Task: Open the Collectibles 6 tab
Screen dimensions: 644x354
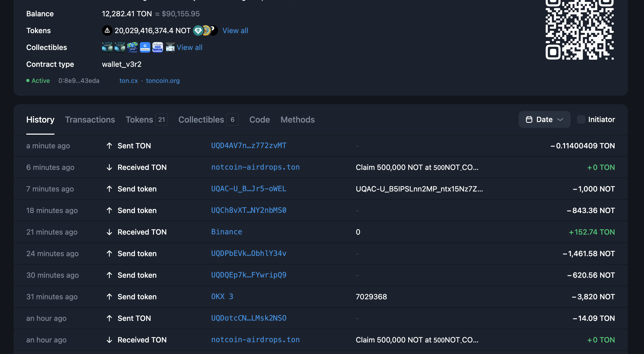Action: (x=208, y=120)
